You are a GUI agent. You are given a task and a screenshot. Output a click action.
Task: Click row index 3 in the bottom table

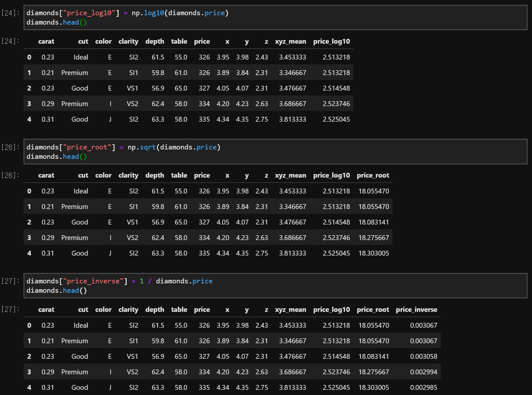[29, 372]
